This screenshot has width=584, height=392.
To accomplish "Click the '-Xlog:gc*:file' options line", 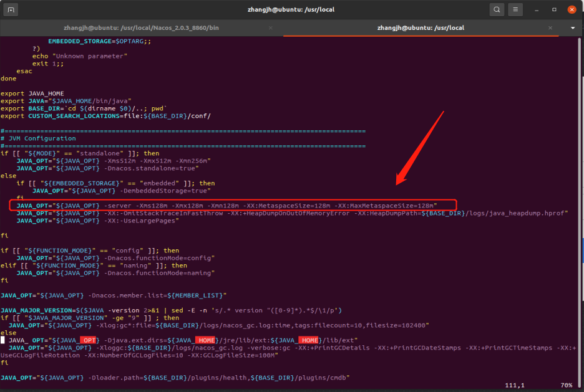I will pos(218,325).
